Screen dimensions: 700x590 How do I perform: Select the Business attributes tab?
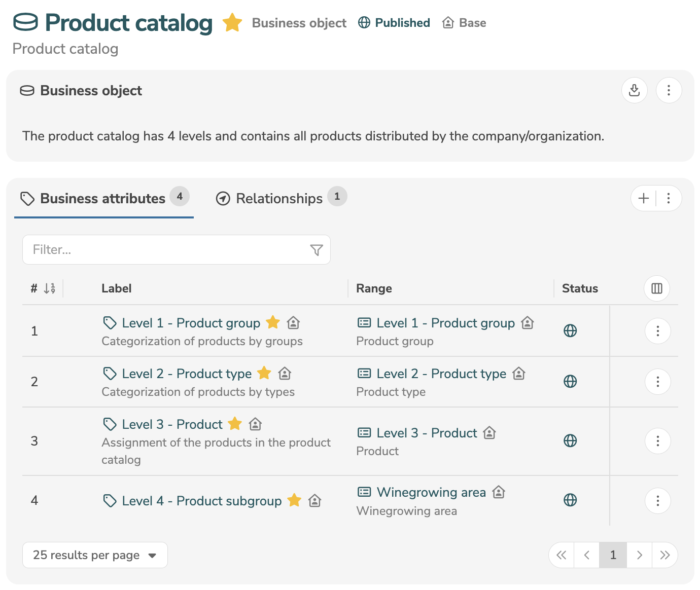[x=102, y=199]
